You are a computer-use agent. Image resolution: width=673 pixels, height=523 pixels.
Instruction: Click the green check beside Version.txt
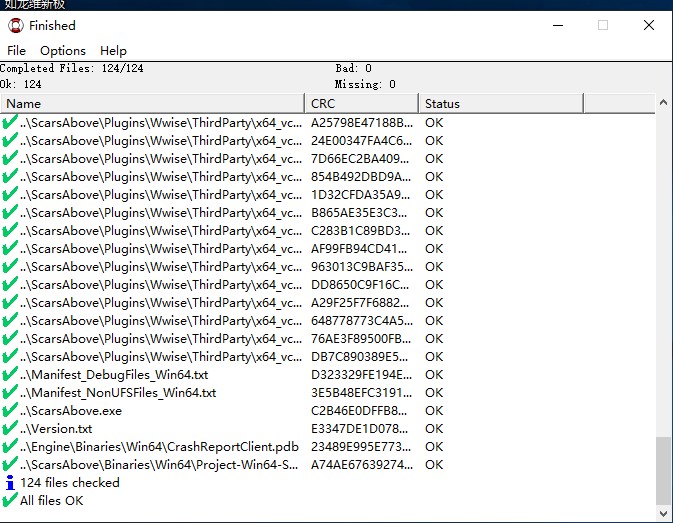pyautogui.click(x=9, y=429)
